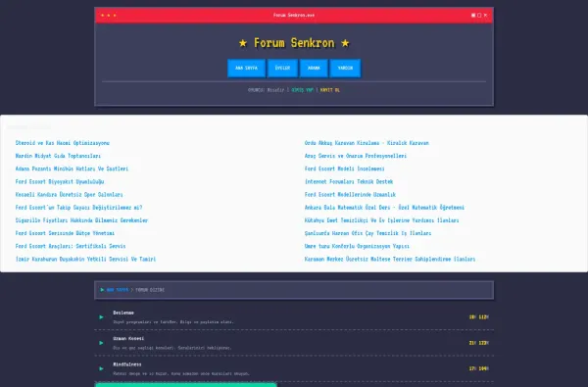
Task: Open Ford Escort Serisinde Bütçe Yönetimi link
Action: click(x=65, y=233)
